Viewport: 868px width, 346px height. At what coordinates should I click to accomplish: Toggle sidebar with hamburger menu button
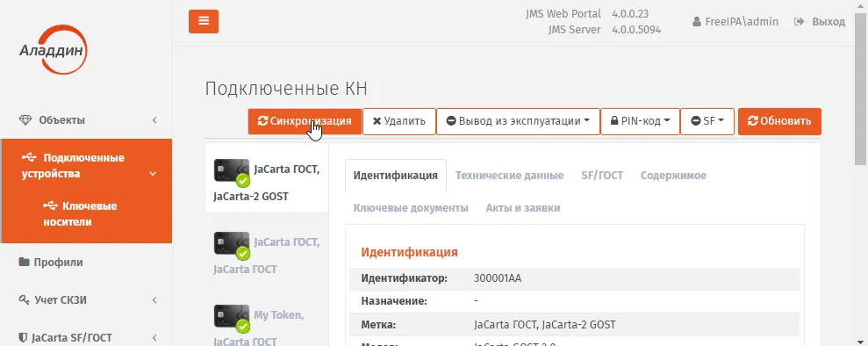pyautogui.click(x=203, y=21)
